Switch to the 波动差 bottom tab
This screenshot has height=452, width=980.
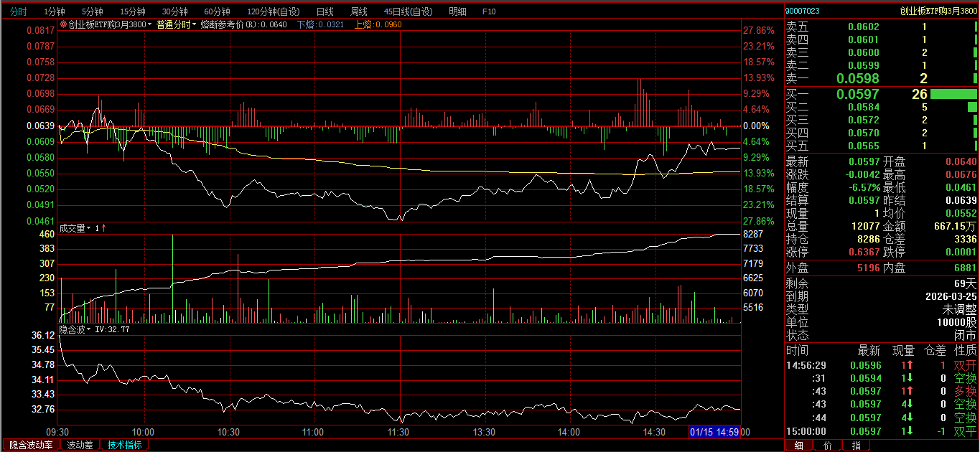[x=80, y=445]
